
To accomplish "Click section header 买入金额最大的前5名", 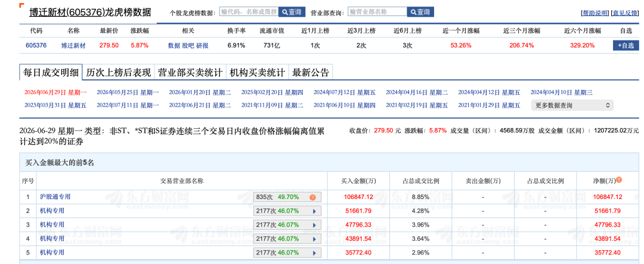I will pyautogui.click(x=60, y=163).
